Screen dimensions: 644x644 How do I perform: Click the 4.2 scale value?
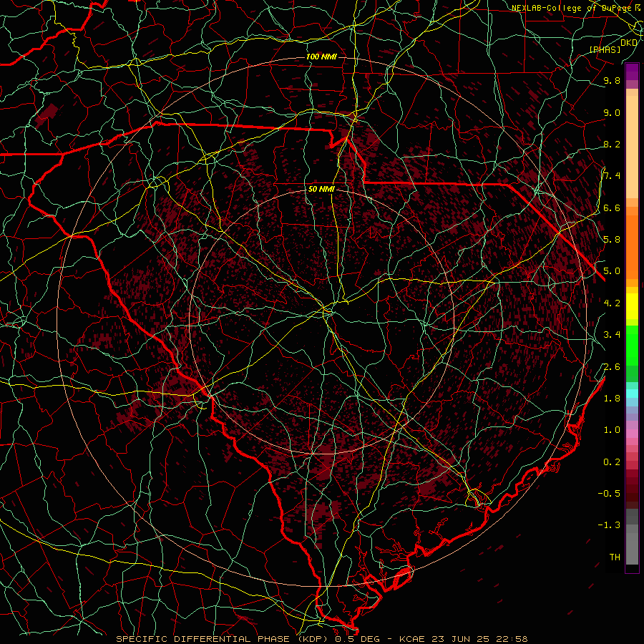point(612,303)
